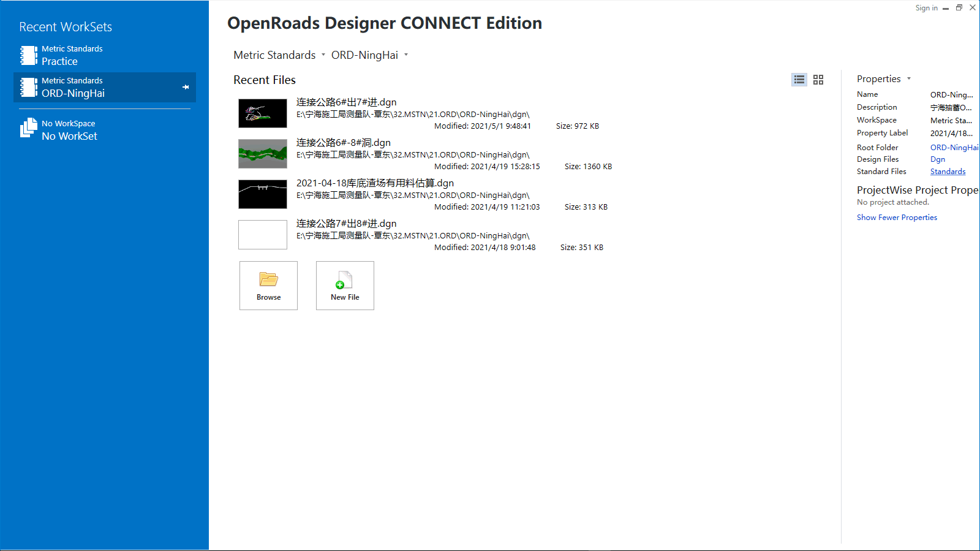
Task: Open file name 连接公路6#-8#洞.dgn
Action: 344,143
